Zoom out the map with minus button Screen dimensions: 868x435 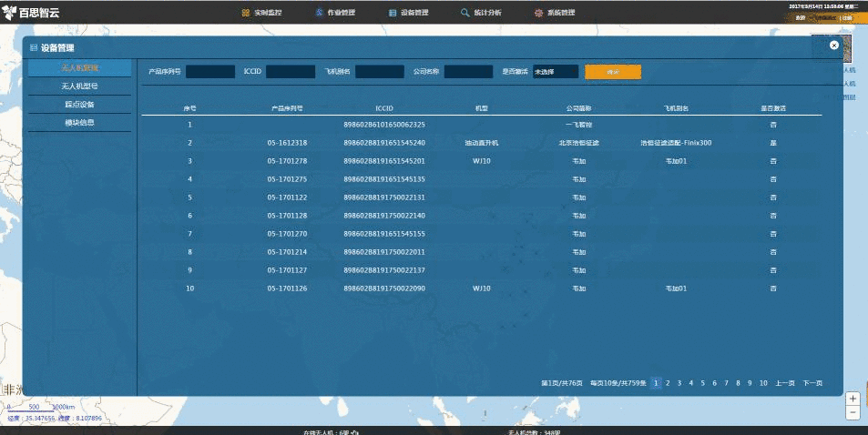[853, 412]
